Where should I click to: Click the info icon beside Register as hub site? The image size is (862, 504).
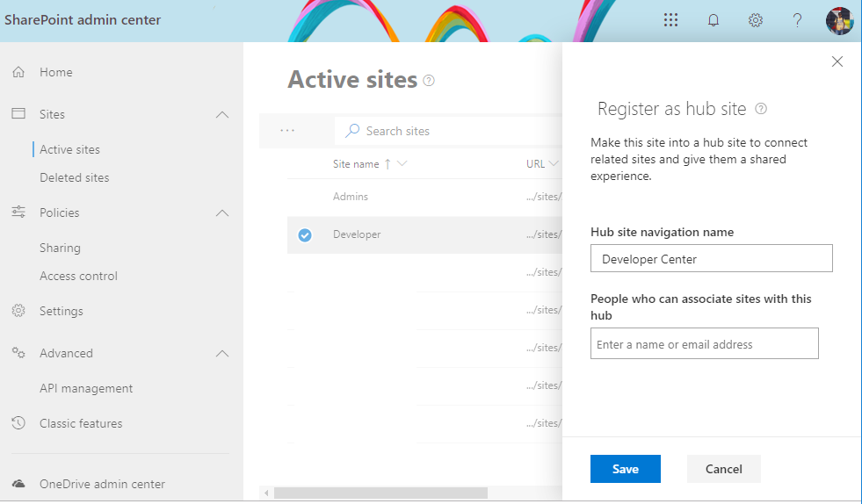pos(761,109)
